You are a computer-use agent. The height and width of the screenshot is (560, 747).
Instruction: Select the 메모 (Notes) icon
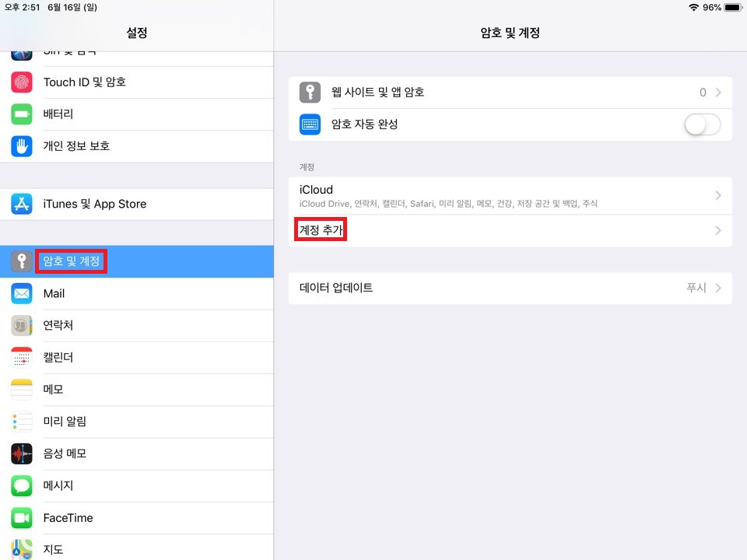(22, 389)
